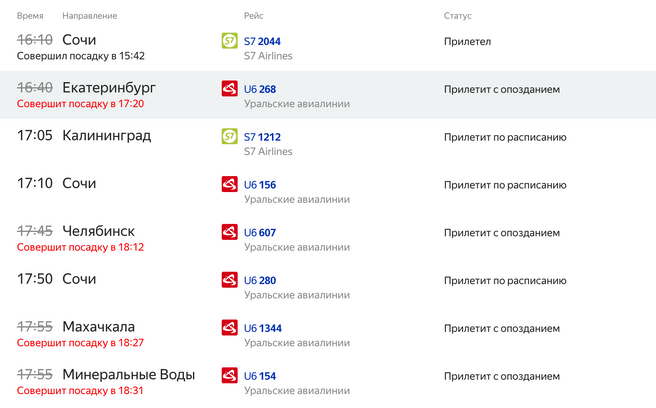Click S7 logo next to flight 1212

point(229,137)
